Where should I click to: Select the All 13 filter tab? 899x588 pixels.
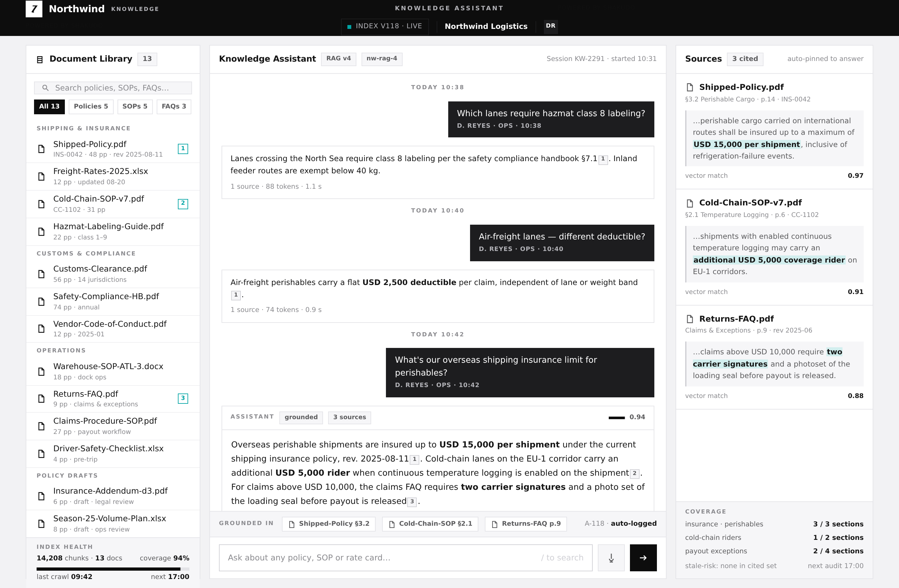(x=49, y=107)
